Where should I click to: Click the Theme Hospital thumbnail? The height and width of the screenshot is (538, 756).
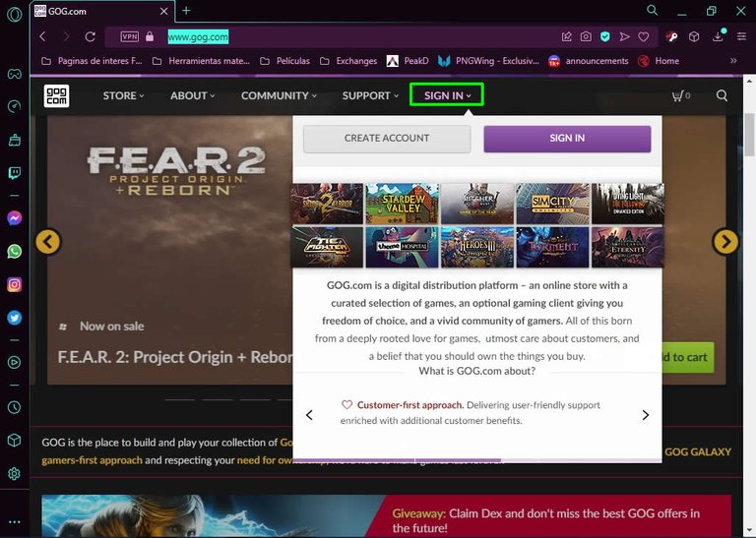(402, 247)
